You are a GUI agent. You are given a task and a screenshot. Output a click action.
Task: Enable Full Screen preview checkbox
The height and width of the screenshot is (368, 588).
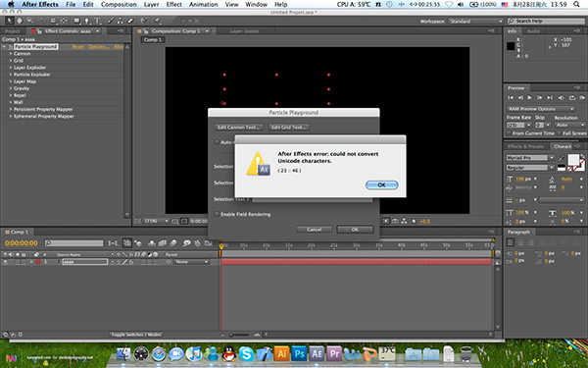click(x=560, y=133)
